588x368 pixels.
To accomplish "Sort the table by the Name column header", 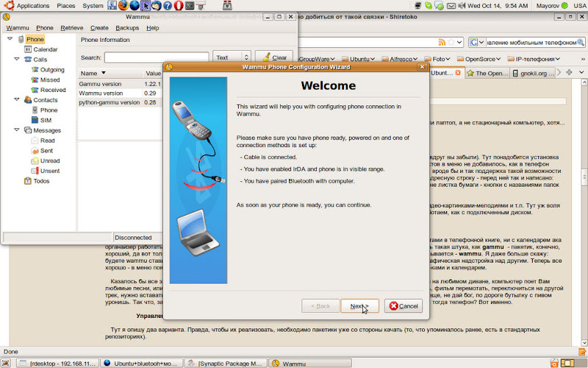I will pyautogui.click(x=111, y=73).
